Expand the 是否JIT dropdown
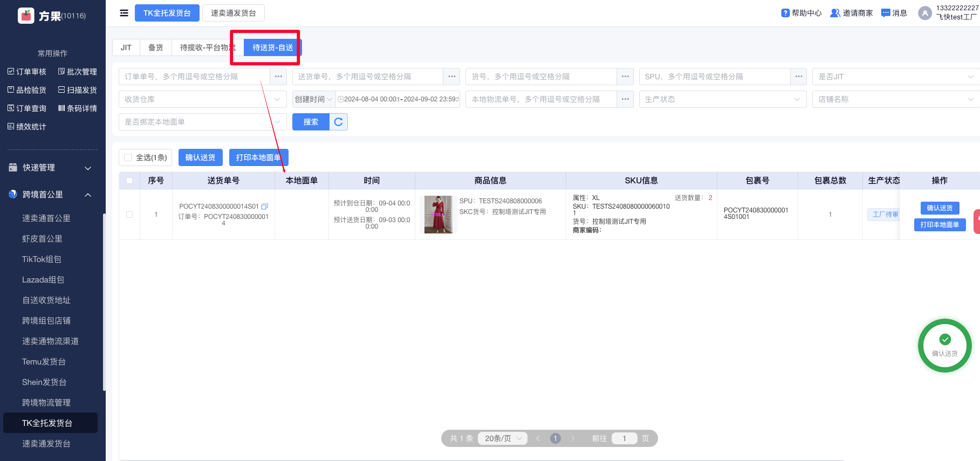 coord(896,77)
